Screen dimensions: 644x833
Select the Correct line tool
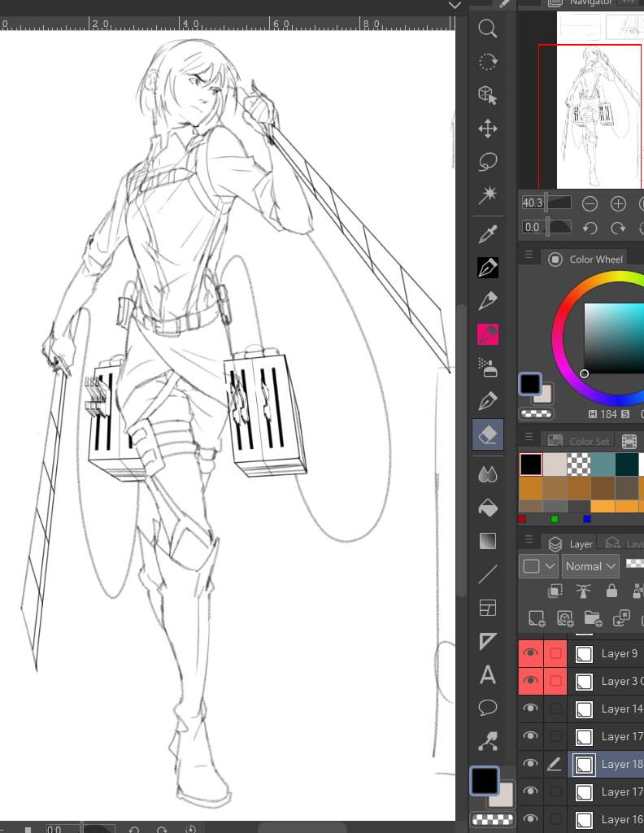click(487, 741)
